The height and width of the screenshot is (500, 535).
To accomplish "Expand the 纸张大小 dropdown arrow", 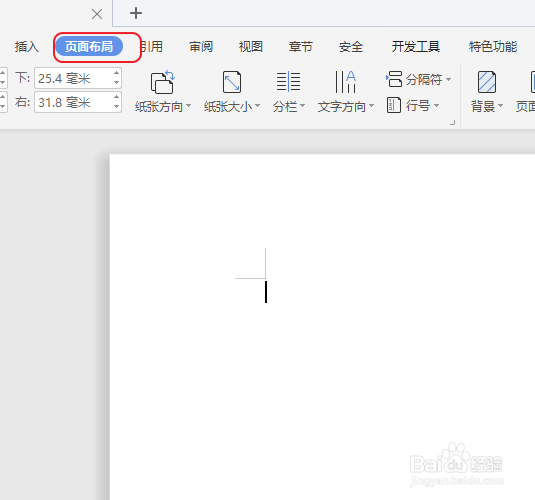I will (x=258, y=106).
